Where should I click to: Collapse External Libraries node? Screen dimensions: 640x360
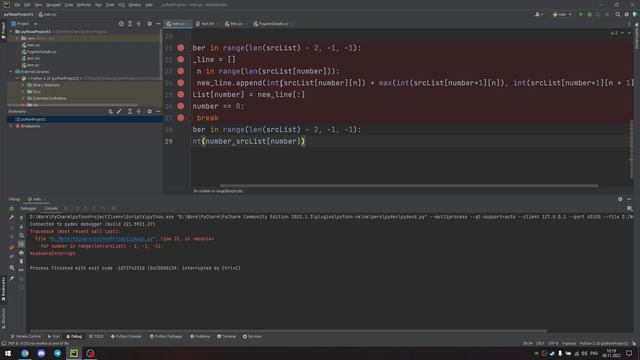11,71
